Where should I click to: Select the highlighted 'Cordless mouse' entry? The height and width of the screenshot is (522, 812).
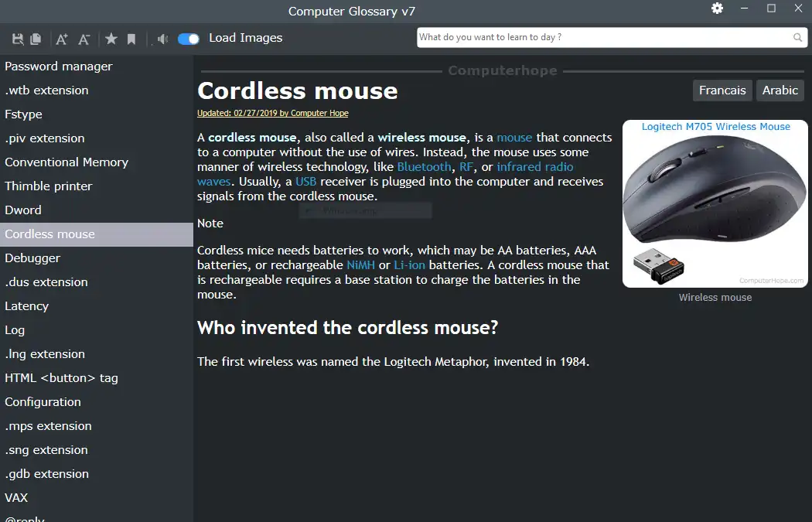click(97, 234)
